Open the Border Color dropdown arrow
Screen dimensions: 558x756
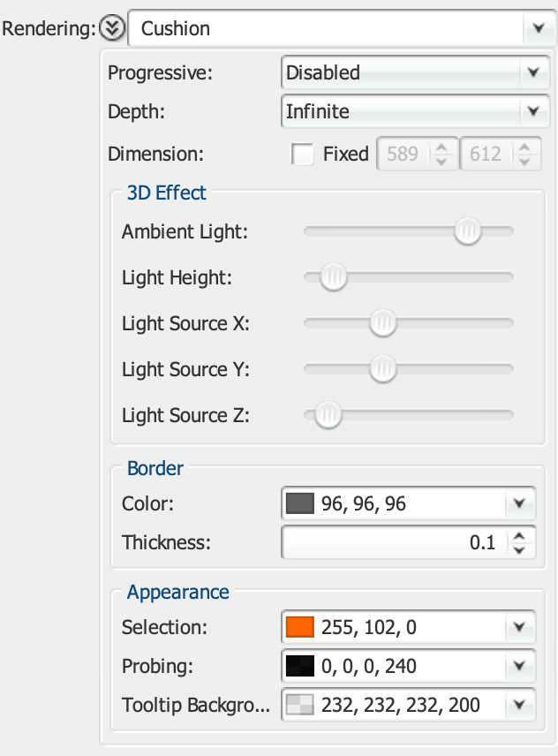[x=520, y=504]
